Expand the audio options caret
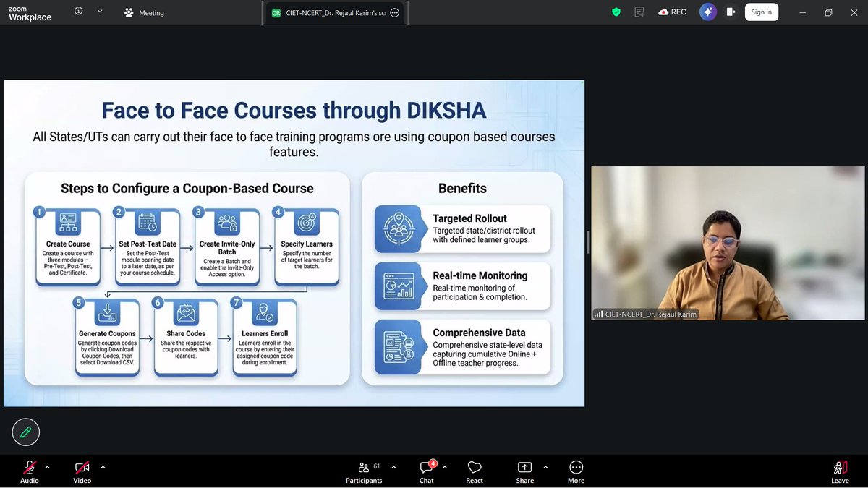This screenshot has height=488, width=868. pos(48,467)
